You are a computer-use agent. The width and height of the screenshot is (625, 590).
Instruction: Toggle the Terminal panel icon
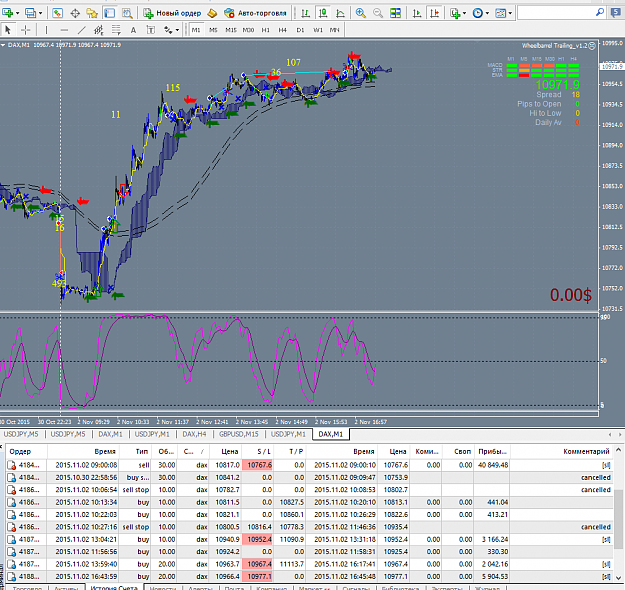(110, 13)
